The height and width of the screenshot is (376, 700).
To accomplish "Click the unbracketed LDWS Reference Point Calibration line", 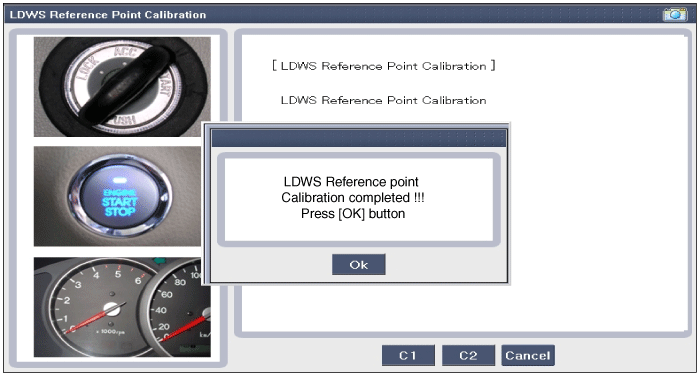I will click(383, 100).
